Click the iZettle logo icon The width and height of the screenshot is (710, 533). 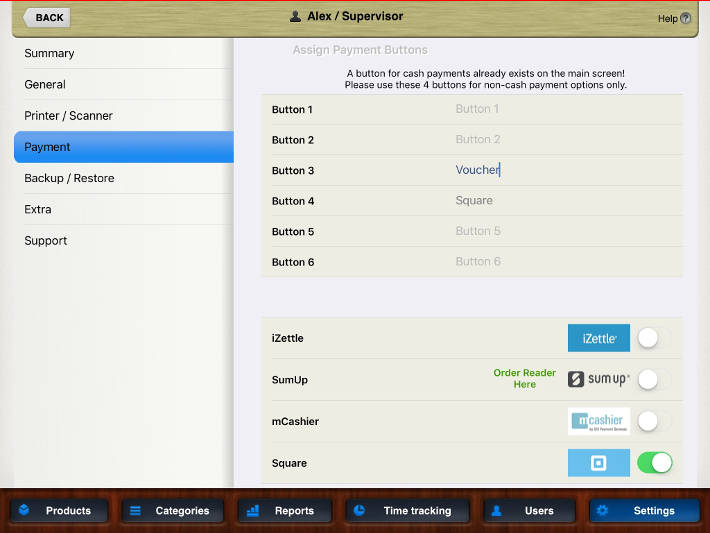coord(599,338)
